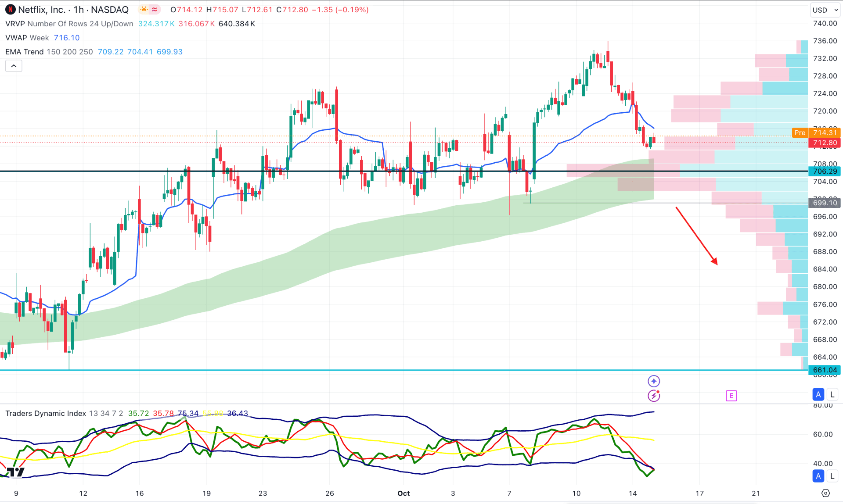Toggle log scale L on indicator pane
Screen dimensions: 843x504
[832, 476]
